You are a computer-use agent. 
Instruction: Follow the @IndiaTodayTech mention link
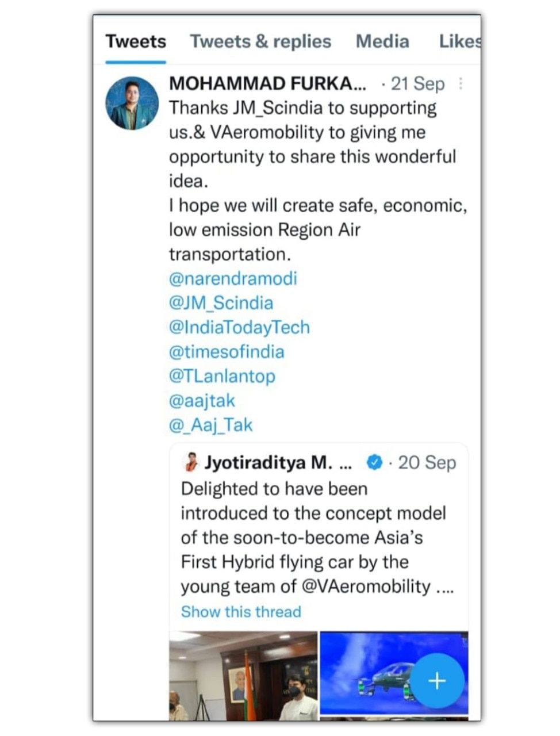pos(239,328)
